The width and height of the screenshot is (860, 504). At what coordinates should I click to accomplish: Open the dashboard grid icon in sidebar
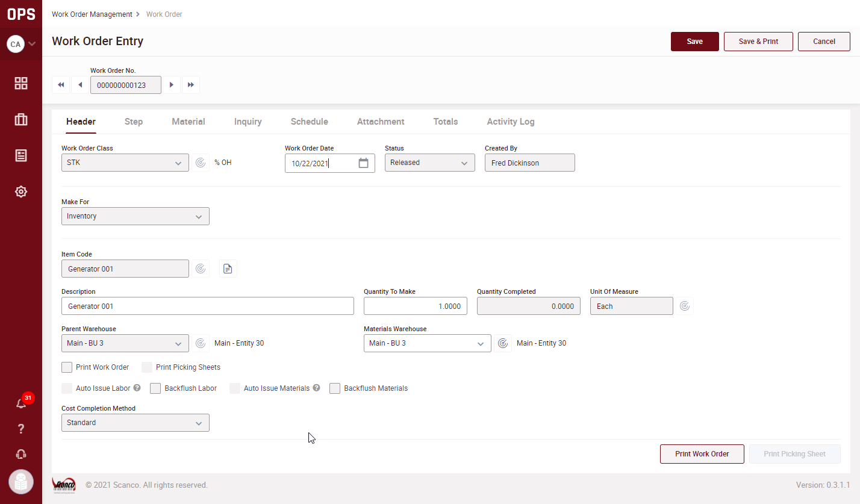point(21,84)
